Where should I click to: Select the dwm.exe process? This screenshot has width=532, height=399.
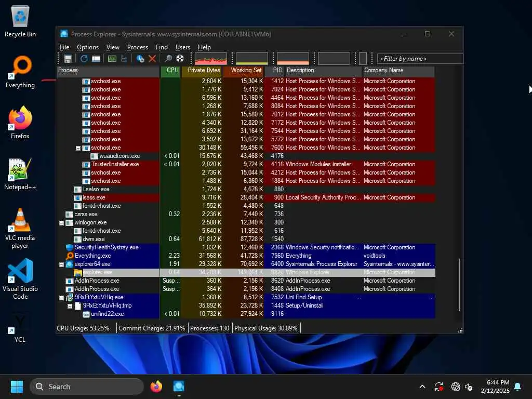246,239
